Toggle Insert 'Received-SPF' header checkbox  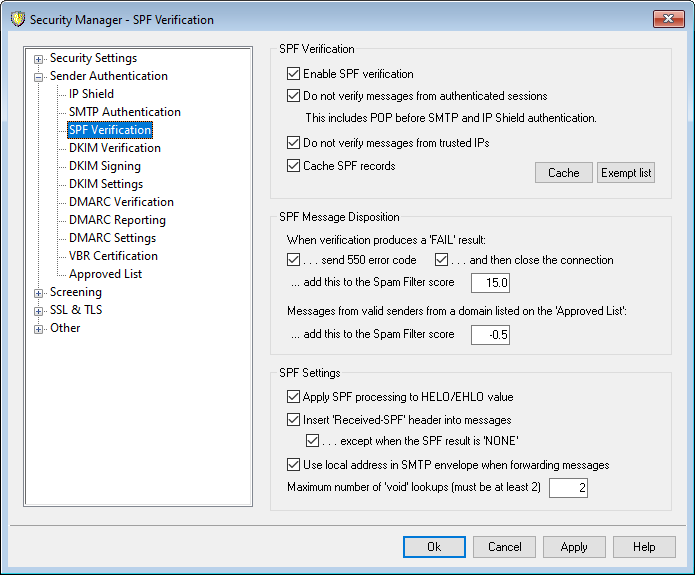(x=293, y=420)
